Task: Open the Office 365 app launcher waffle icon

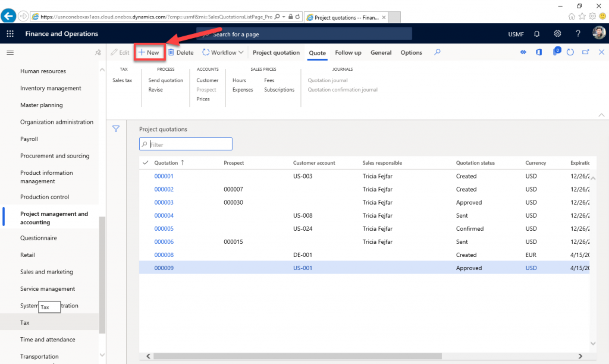Action: click(10, 34)
